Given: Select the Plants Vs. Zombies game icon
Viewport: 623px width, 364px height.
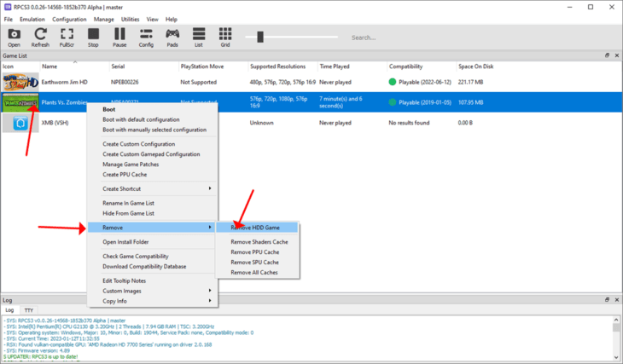Looking at the screenshot, I should coord(20,102).
